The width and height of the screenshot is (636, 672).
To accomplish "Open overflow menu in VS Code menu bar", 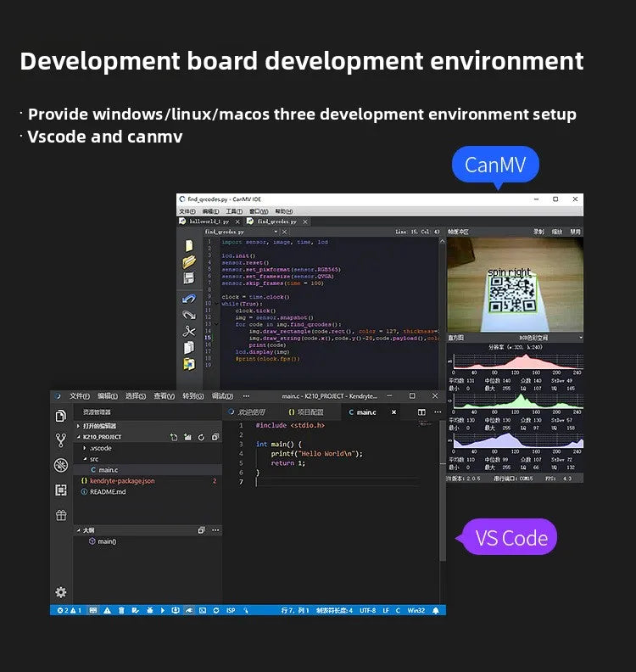I will (246, 396).
